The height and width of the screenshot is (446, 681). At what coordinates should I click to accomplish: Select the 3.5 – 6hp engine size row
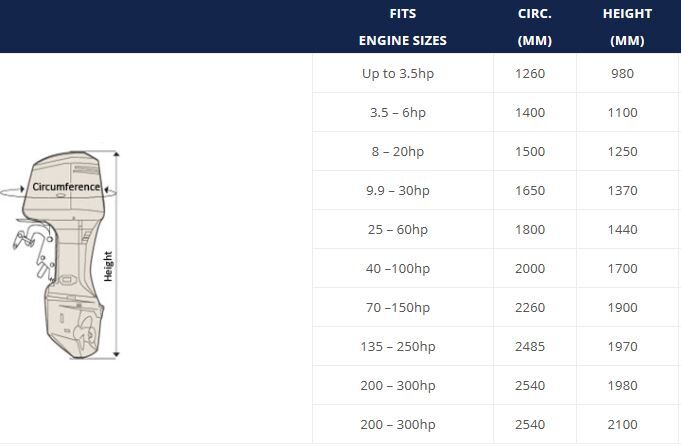click(x=398, y=112)
